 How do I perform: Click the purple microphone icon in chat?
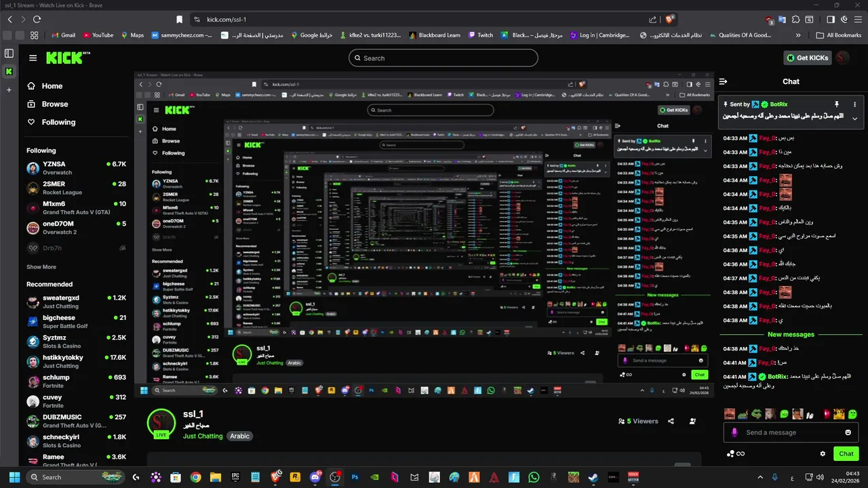tap(734, 432)
